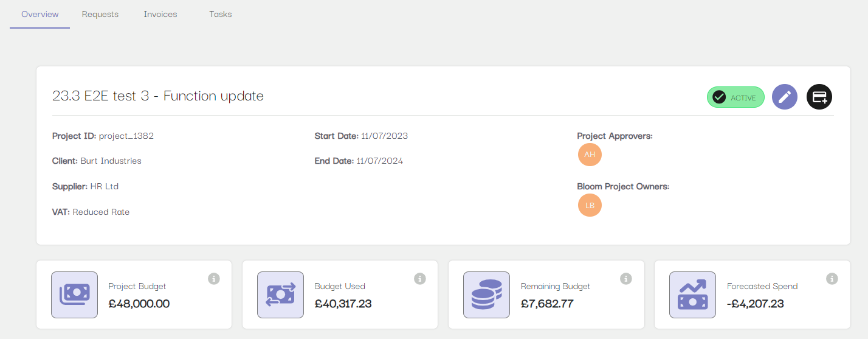The image size is (868, 339).
Task: Click the Budget Used info icon
Action: 419,279
